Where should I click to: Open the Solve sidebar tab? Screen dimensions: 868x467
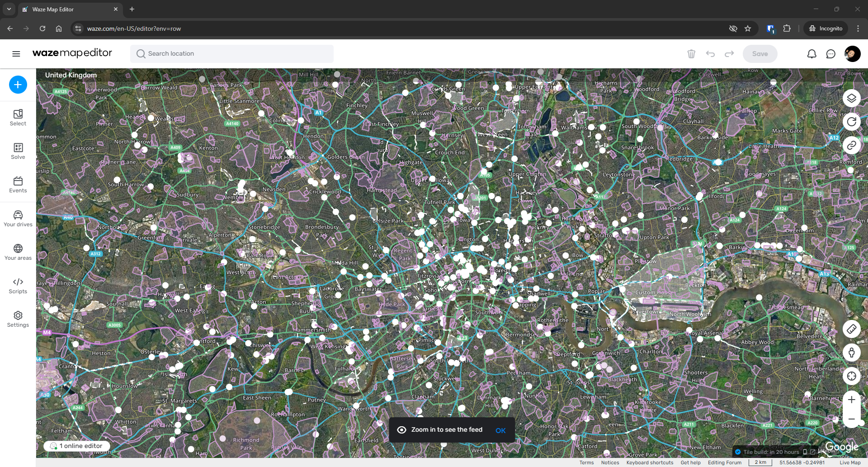[18, 151]
